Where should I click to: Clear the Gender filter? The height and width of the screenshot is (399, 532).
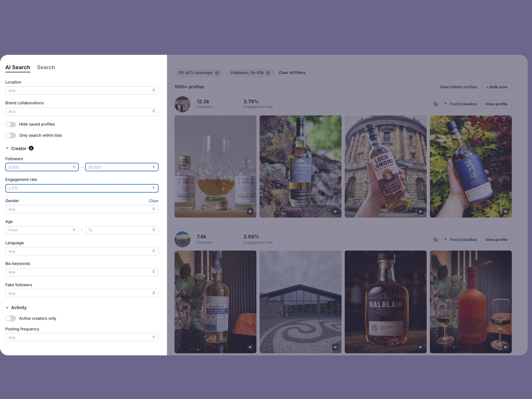click(154, 201)
